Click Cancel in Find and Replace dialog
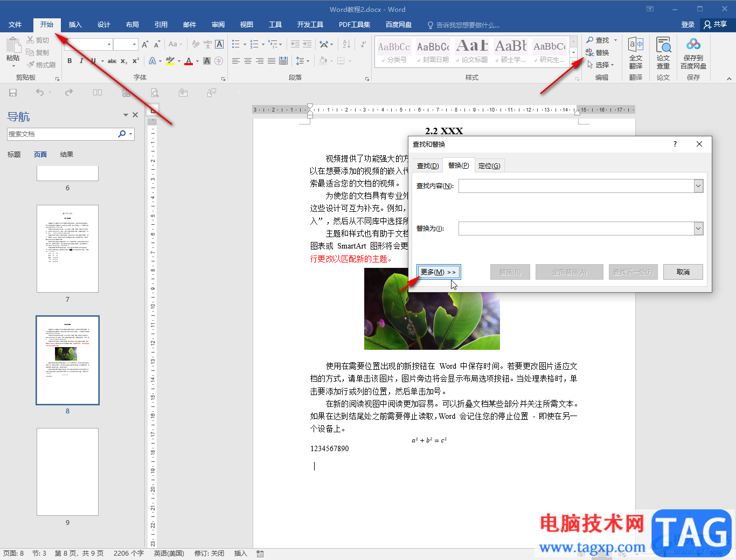 click(x=683, y=272)
